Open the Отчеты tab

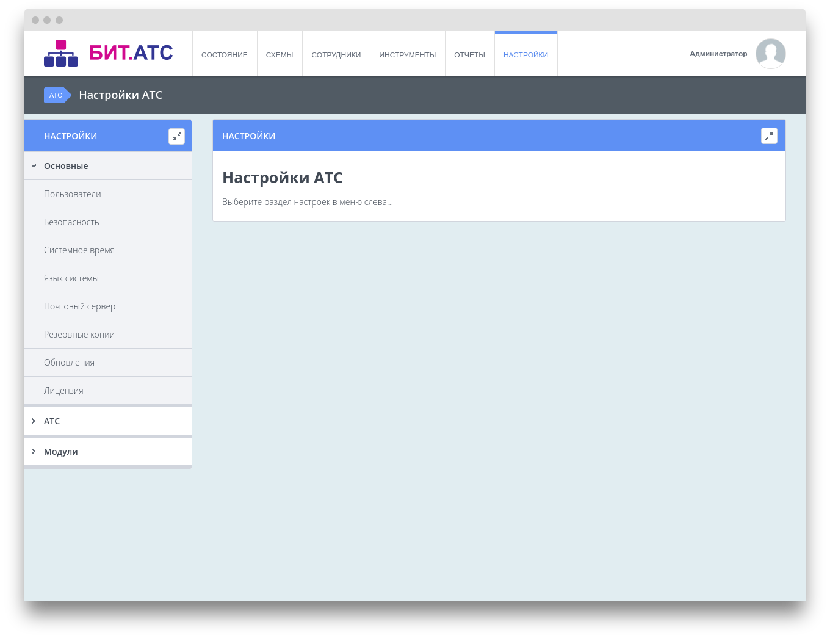469,55
